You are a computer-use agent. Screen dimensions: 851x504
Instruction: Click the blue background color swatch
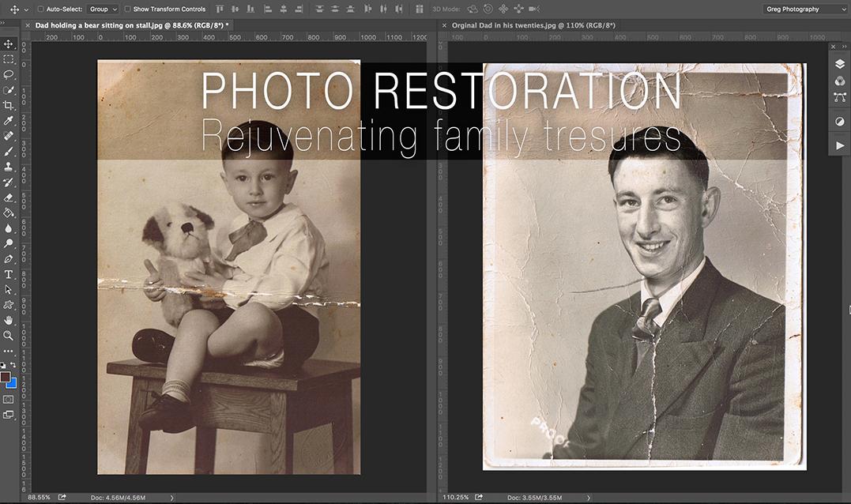coord(12,383)
